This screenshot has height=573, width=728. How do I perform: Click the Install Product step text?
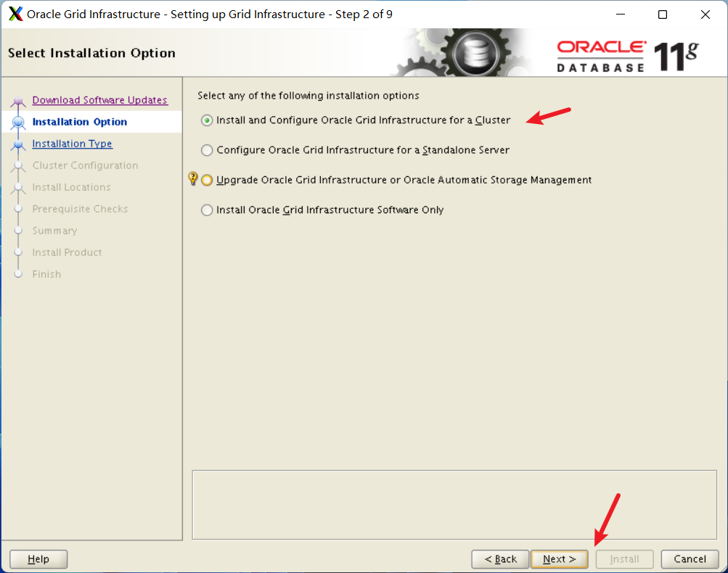pyautogui.click(x=67, y=252)
